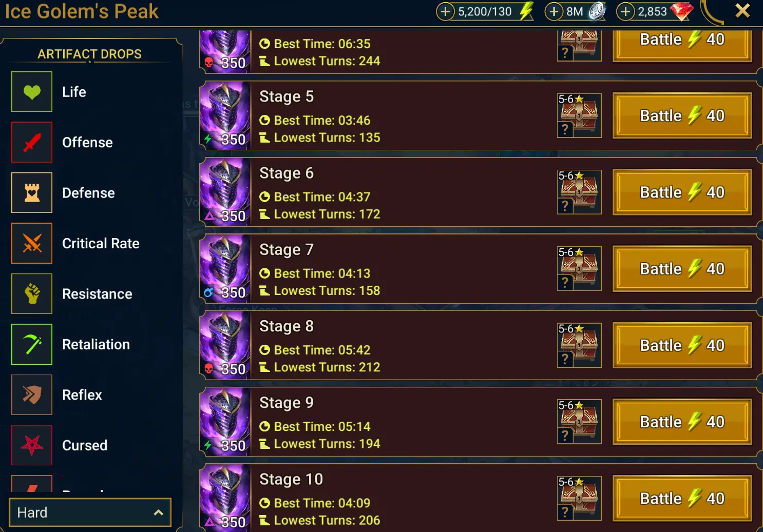Add more energy with plus icon
The height and width of the screenshot is (532, 763).
(x=445, y=11)
